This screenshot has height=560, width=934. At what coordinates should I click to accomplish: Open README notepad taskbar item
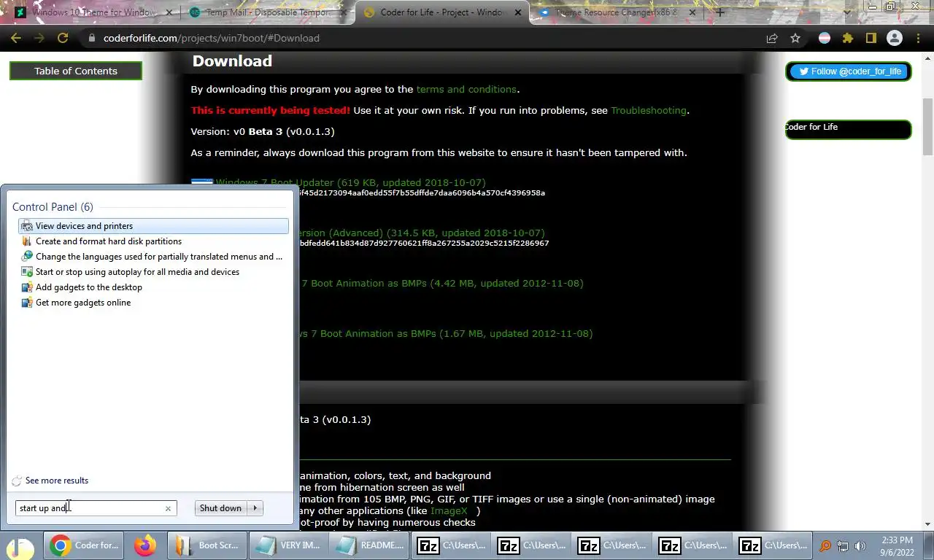point(368,545)
